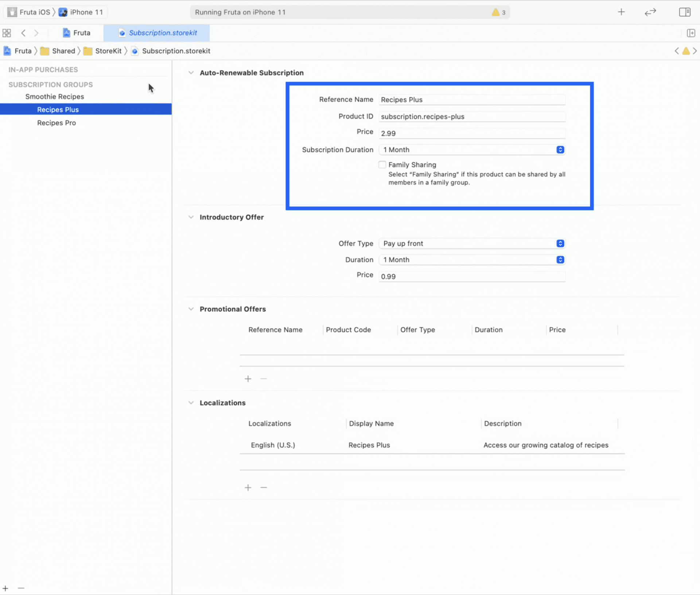Edit the introductory offer Price field showing 0.99
This screenshot has height=595, width=700.
pyautogui.click(x=471, y=276)
